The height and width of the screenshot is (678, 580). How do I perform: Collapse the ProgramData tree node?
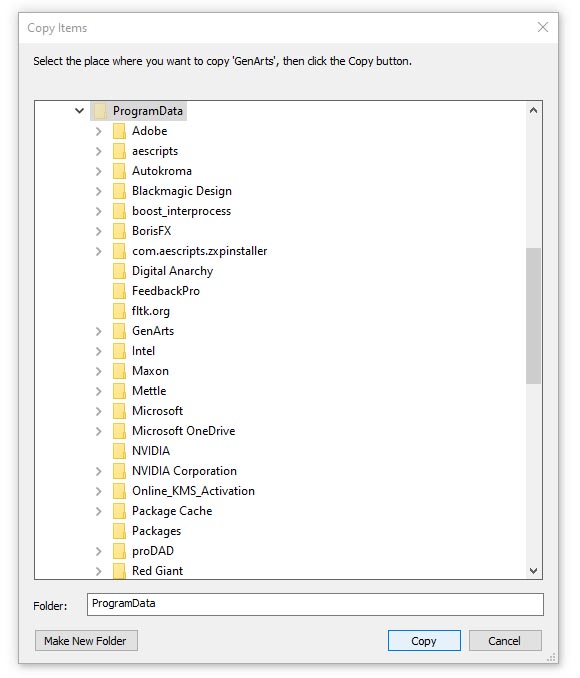point(80,111)
